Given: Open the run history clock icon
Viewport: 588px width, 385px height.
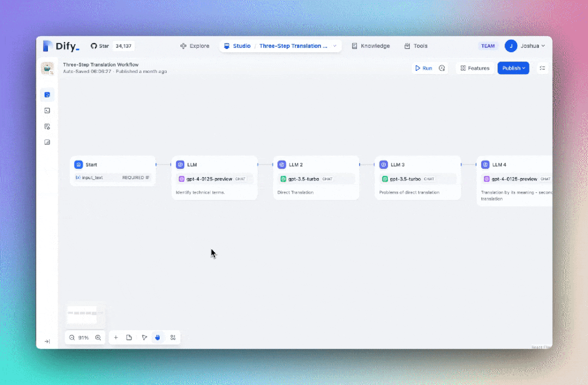Looking at the screenshot, I should 441,68.
